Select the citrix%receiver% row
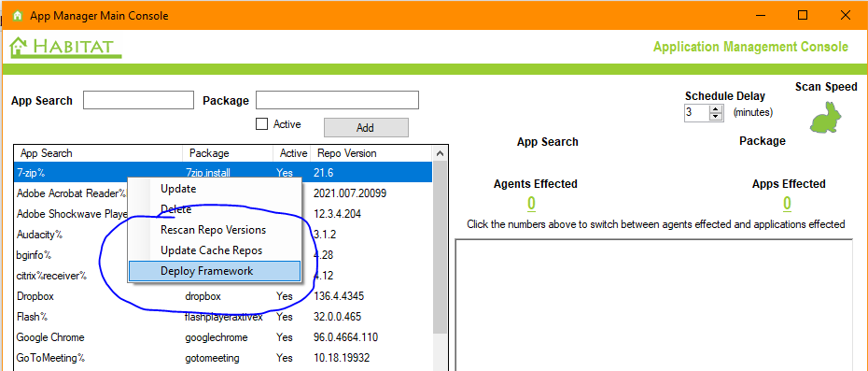 tap(224, 275)
